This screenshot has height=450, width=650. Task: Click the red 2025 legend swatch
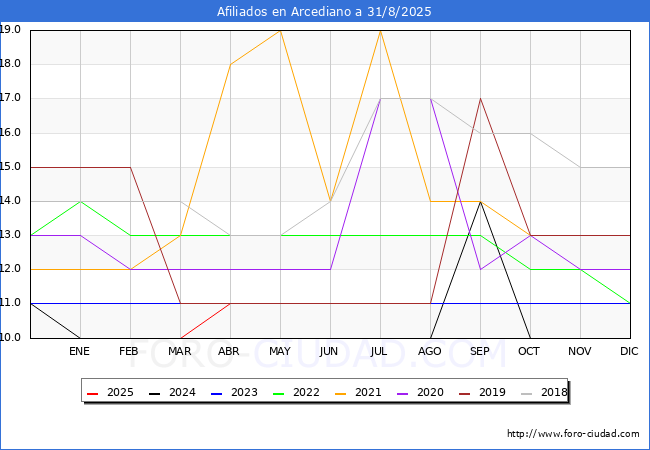pyautogui.click(x=92, y=393)
